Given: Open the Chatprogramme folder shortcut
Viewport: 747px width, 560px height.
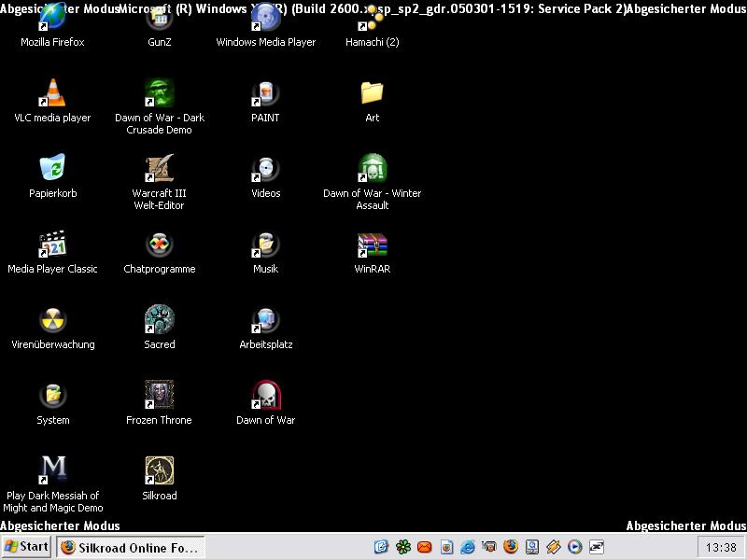Looking at the screenshot, I should coord(159,245).
